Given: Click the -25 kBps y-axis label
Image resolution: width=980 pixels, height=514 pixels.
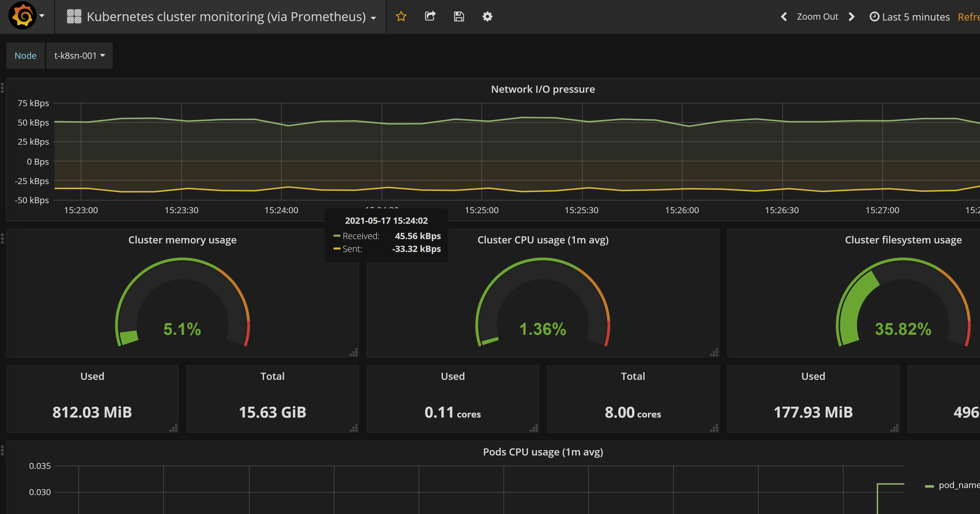Looking at the screenshot, I should [32, 181].
